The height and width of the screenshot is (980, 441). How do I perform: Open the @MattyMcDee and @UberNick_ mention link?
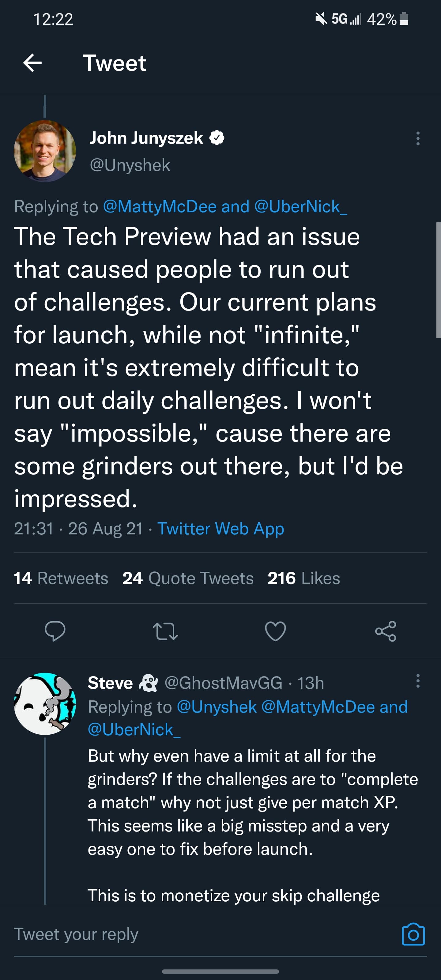(x=224, y=207)
